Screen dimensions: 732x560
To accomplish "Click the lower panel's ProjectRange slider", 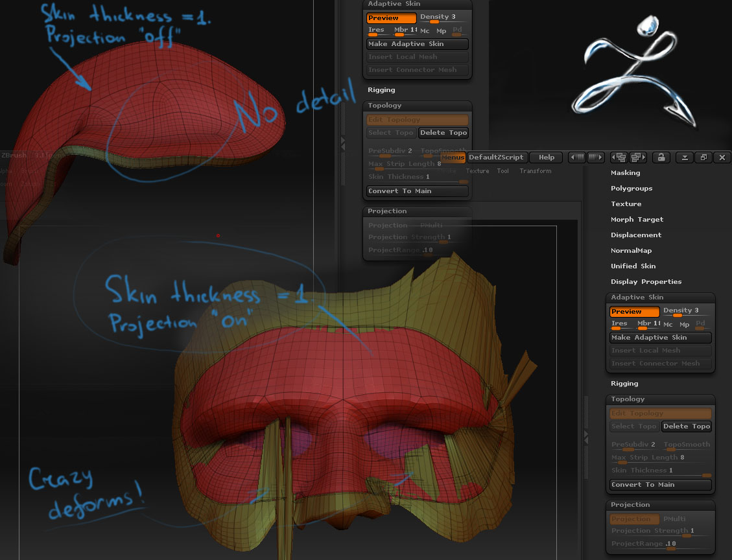I will click(660, 544).
